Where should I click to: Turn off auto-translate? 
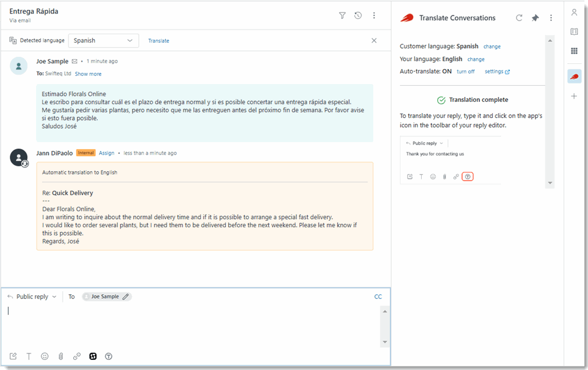click(x=466, y=71)
